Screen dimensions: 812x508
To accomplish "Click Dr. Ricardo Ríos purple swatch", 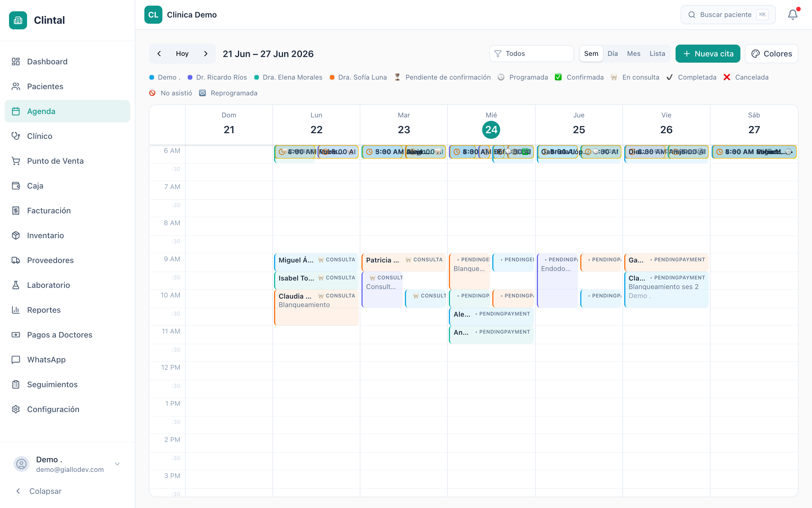I will pos(190,77).
